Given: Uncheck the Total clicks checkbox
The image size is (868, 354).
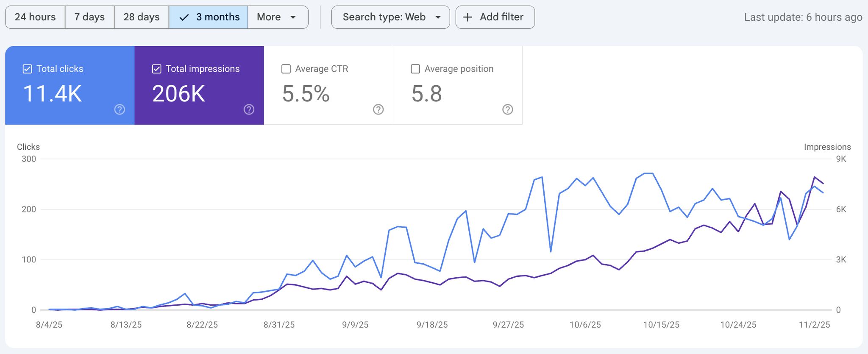Looking at the screenshot, I should click(x=27, y=69).
